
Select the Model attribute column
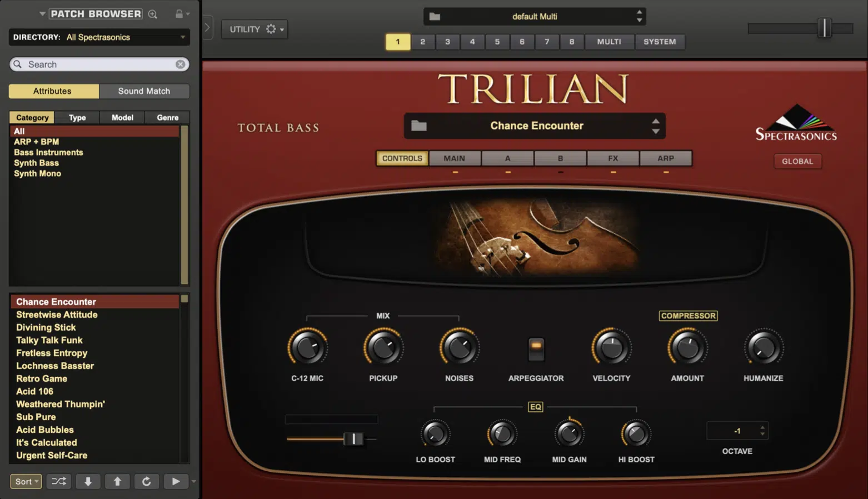(122, 117)
